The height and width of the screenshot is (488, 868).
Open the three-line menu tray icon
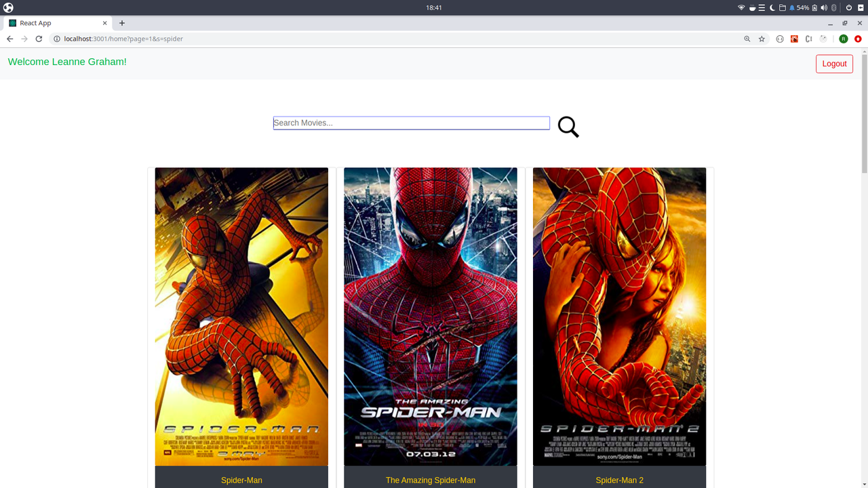[762, 7]
